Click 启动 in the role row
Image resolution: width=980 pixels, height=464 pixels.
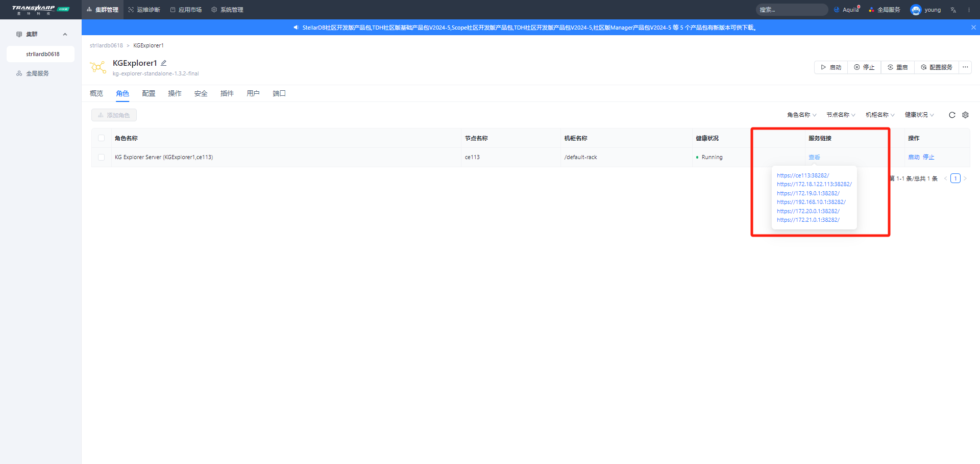914,157
